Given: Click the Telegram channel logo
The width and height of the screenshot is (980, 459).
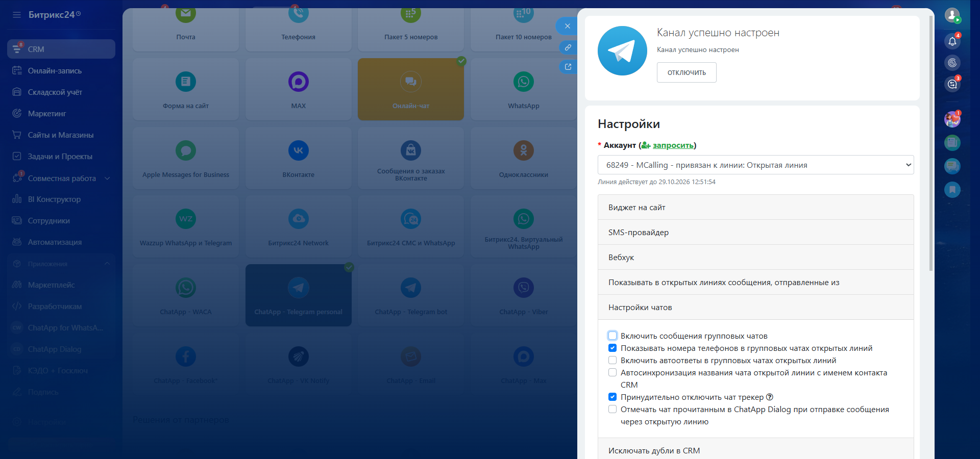Looking at the screenshot, I should [622, 51].
